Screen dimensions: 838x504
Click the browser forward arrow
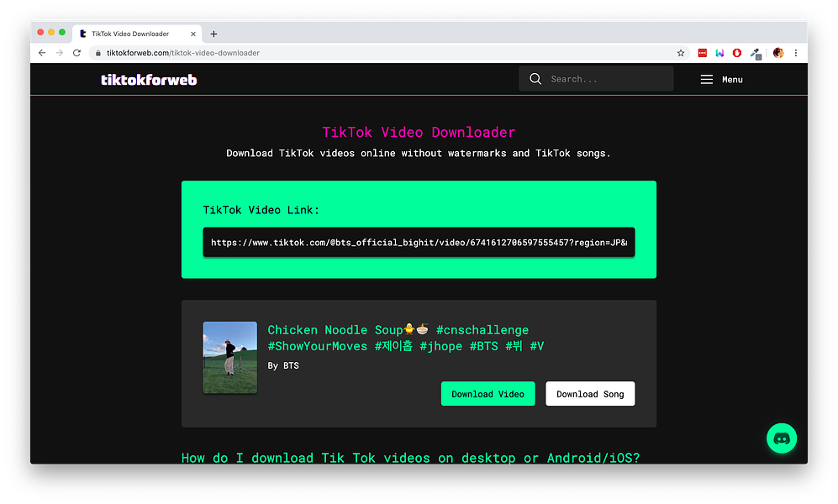[60, 53]
